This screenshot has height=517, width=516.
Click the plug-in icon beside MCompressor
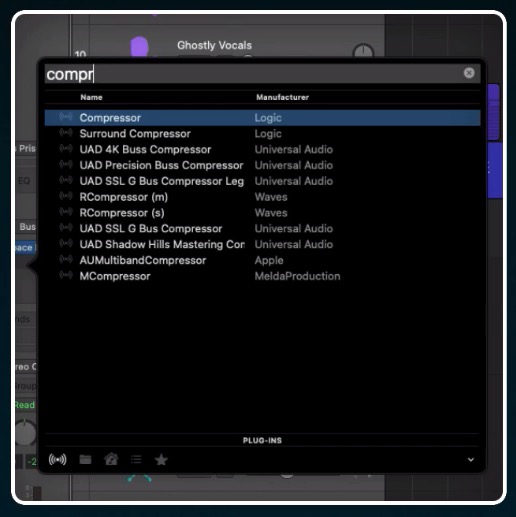(x=66, y=275)
